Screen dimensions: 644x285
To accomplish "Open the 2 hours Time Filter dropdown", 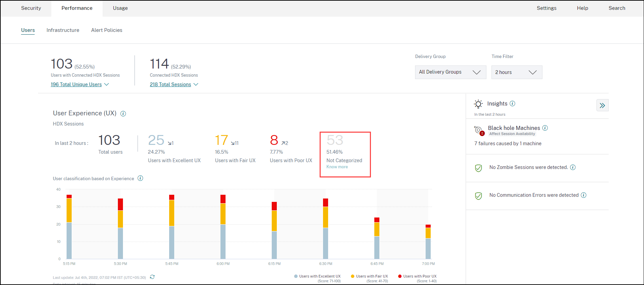I will coord(517,72).
